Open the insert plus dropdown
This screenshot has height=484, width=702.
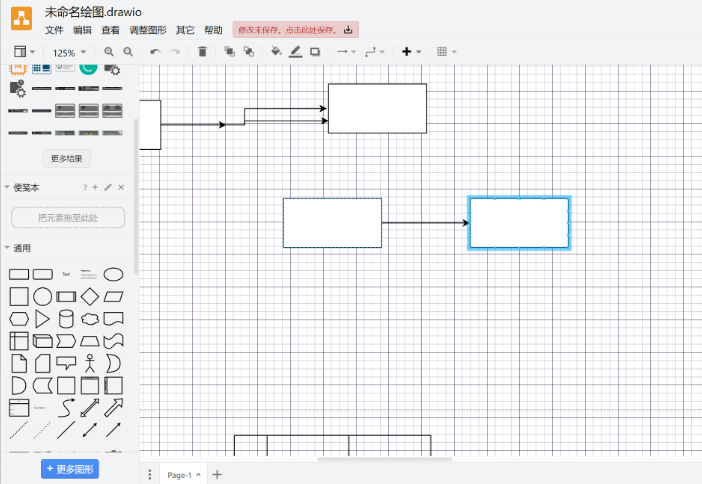pos(411,52)
